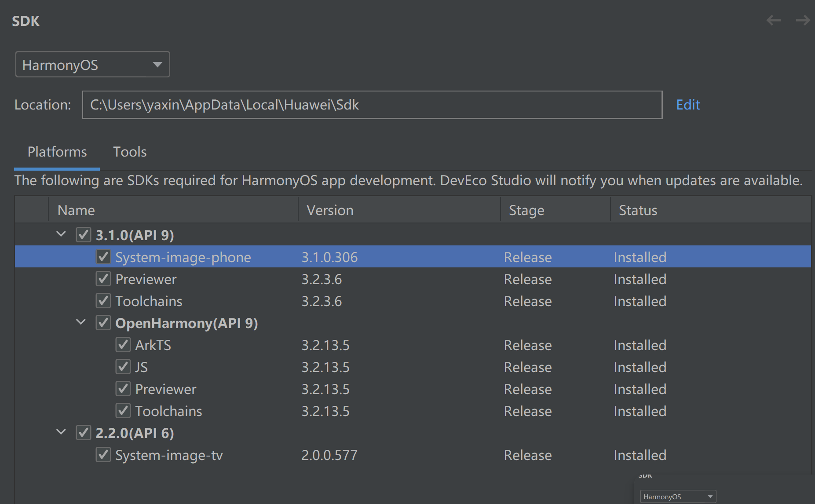Click version 2.0.0.577
The image size is (815, 504).
[x=329, y=455]
